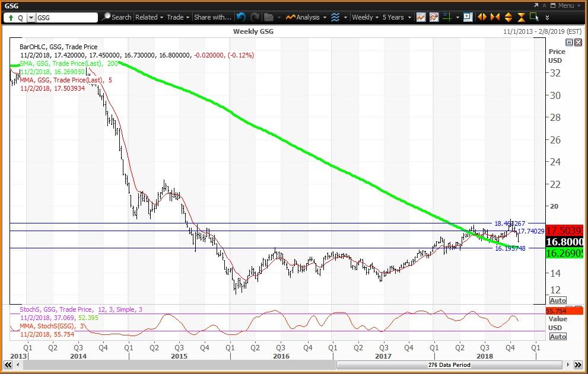
Task: Open the folder icon's dropdown arrow
Action: (x=279, y=18)
